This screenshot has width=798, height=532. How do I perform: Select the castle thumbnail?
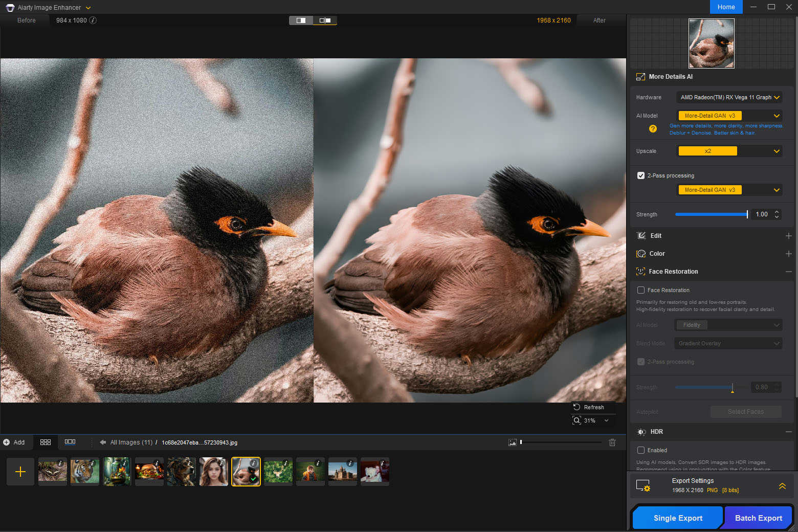pos(343,472)
